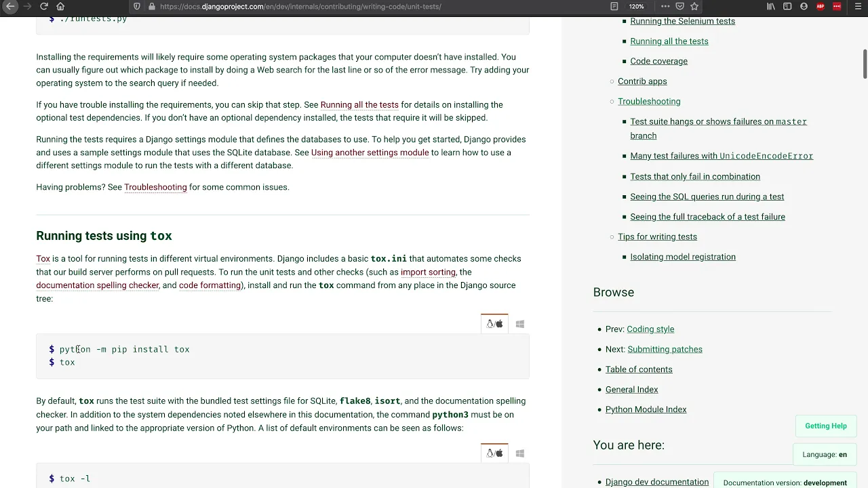
Task: Open 'Tests that only fail in combination'
Action: (695, 176)
